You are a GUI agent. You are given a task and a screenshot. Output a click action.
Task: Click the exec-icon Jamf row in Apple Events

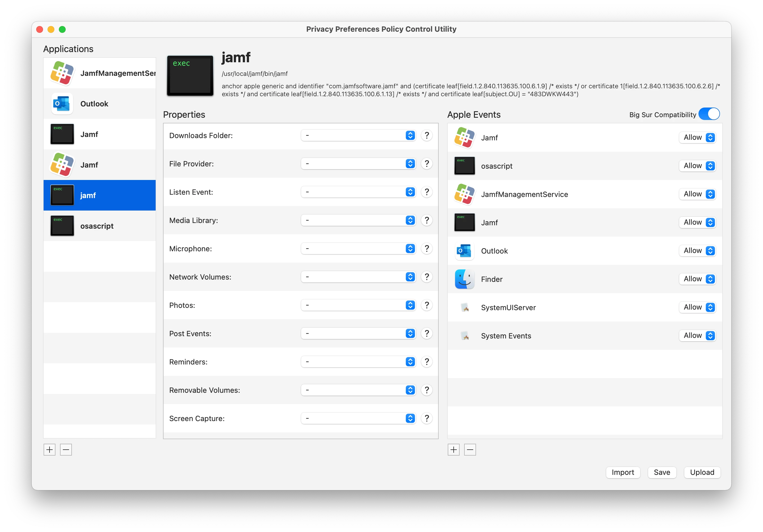click(584, 223)
